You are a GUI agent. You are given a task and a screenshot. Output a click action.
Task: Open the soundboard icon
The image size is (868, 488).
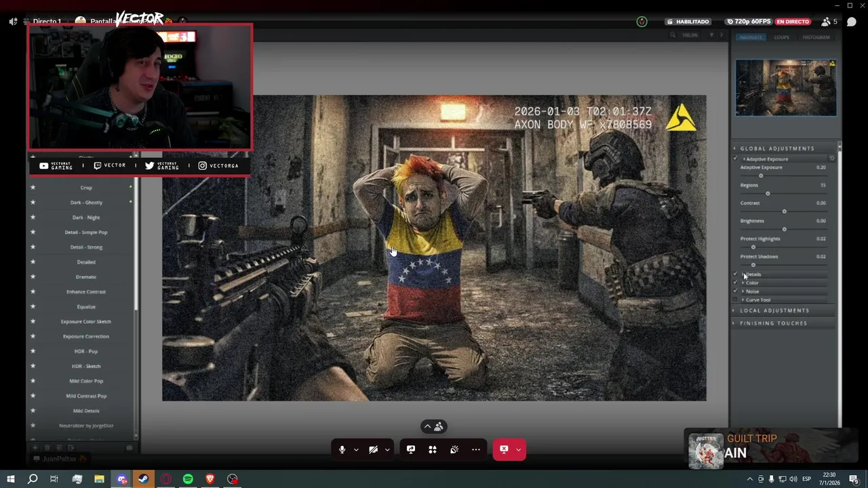point(454,449)
